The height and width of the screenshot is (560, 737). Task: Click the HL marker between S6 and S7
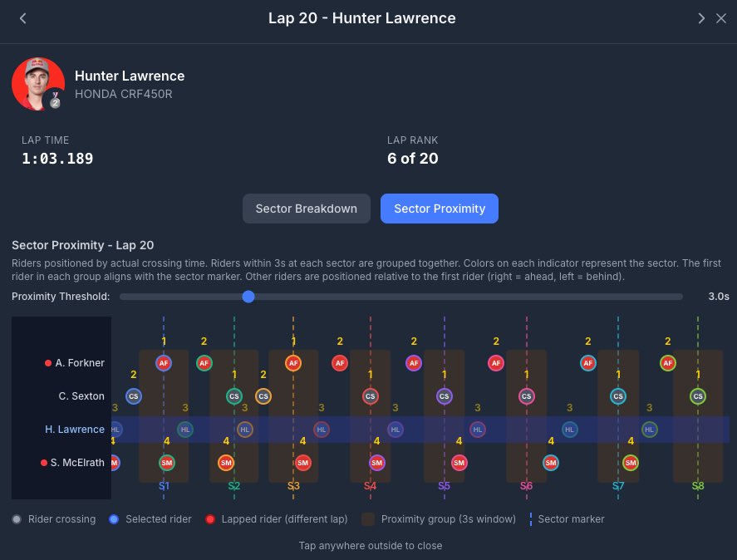(x=570, y=430)
